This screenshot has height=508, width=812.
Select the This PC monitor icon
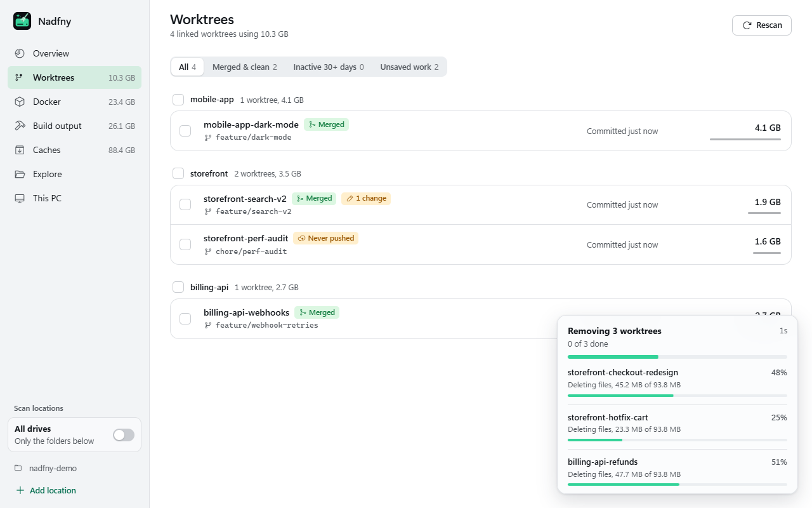[20, 198]
